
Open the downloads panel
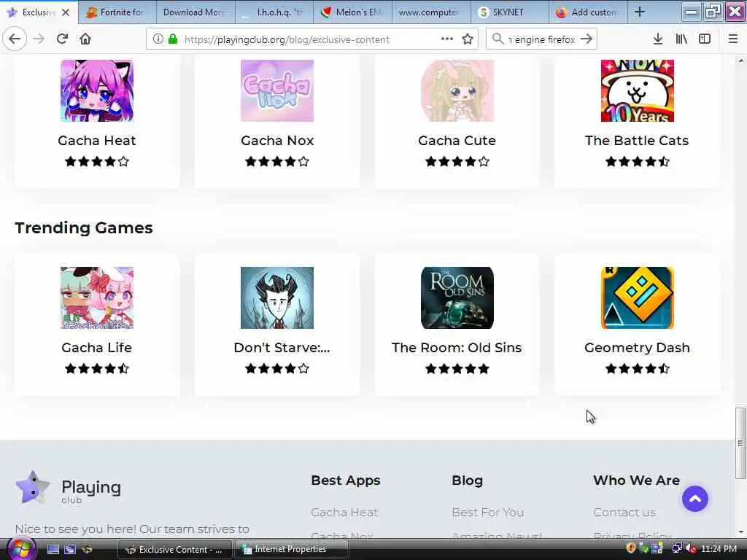(658, 39)
